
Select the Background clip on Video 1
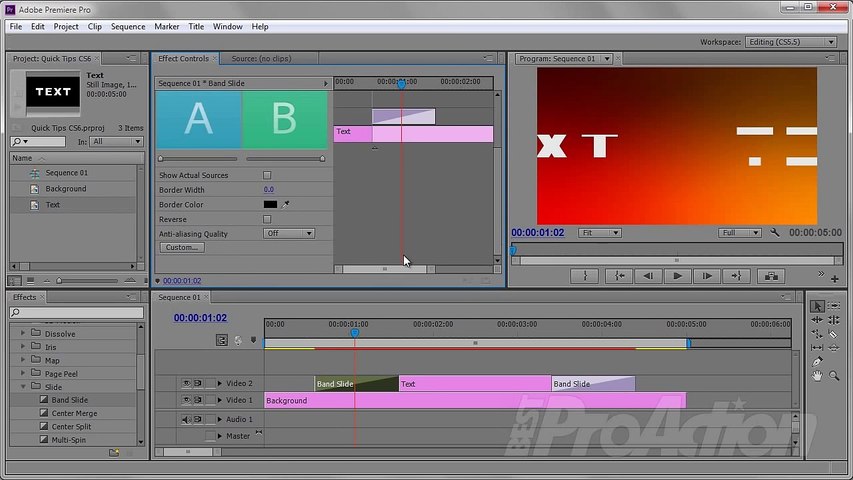[475, 401]
